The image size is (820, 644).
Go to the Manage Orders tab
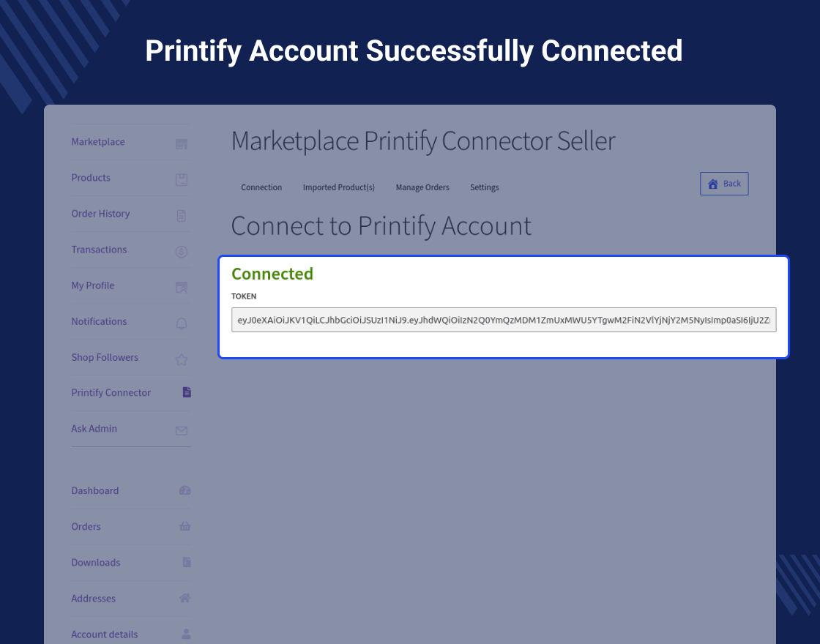(x=422, y=187)
